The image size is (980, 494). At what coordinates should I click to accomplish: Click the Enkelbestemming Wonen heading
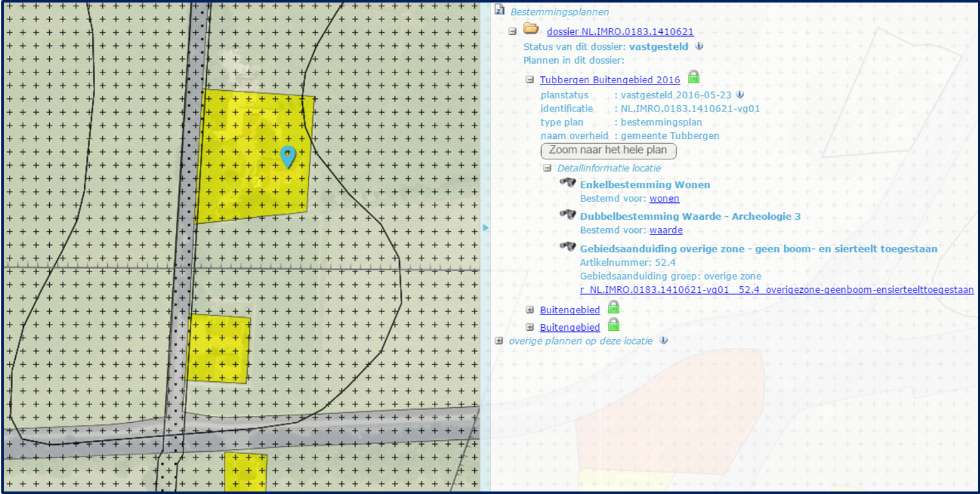pos(645,185)
